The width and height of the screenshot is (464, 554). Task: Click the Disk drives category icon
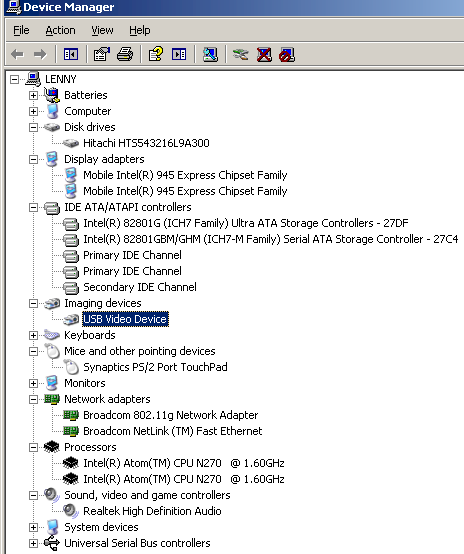coord(52,127)
